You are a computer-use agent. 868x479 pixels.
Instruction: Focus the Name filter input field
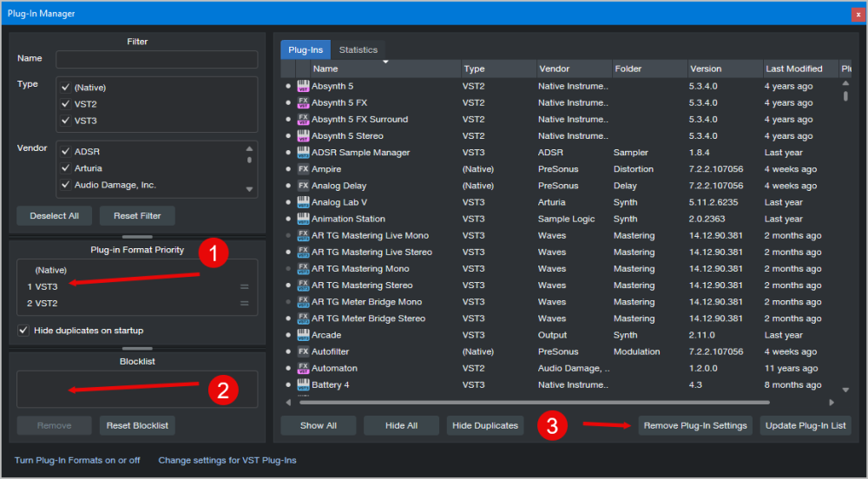point(156,59)
